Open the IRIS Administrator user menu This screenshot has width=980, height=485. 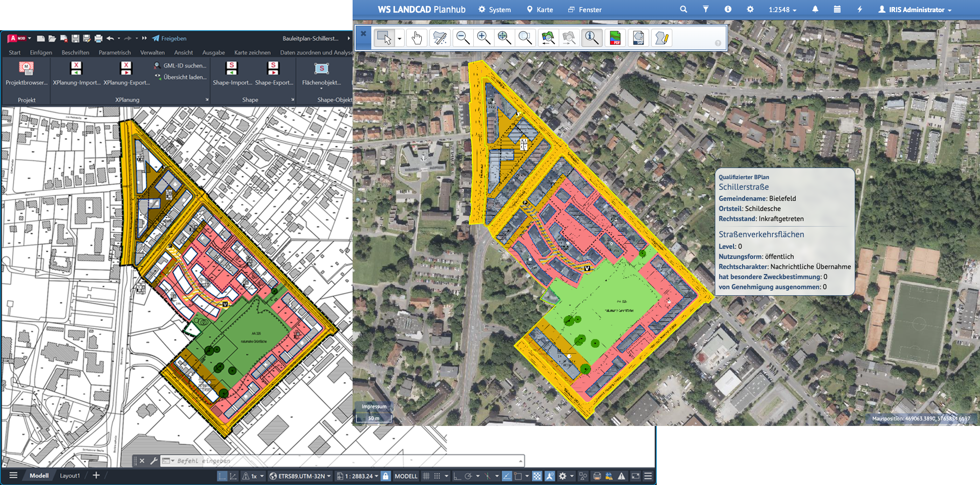click(915, 10)
